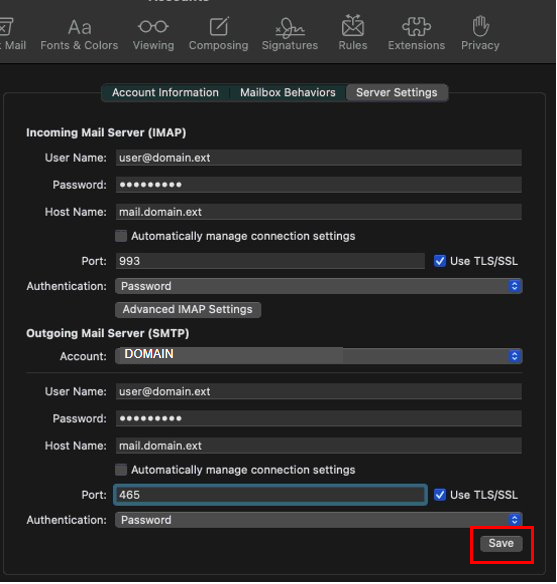
Task: Toggle IMAP automatically manage connection settings
Action: tap(121, 236)
